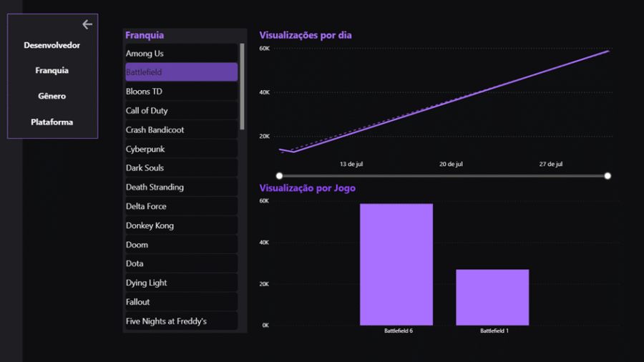Image resolution: width=644 pixels, height=362 pixels.
Task: Select Death Stranding franchise
Action: tap(181, 187)
